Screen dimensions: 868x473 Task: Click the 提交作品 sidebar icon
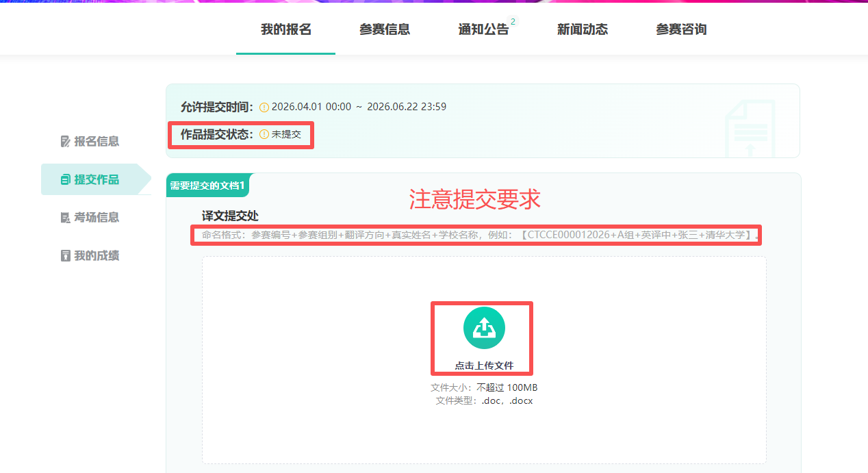tap(66, 180)
